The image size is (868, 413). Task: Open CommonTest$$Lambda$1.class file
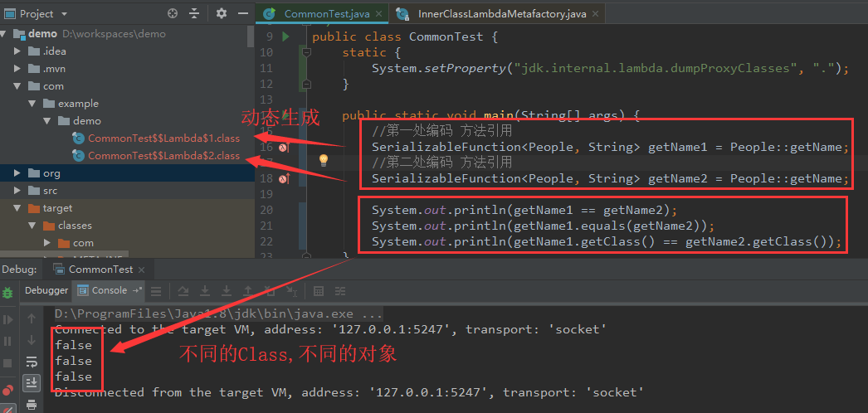[x=163, y=138]
